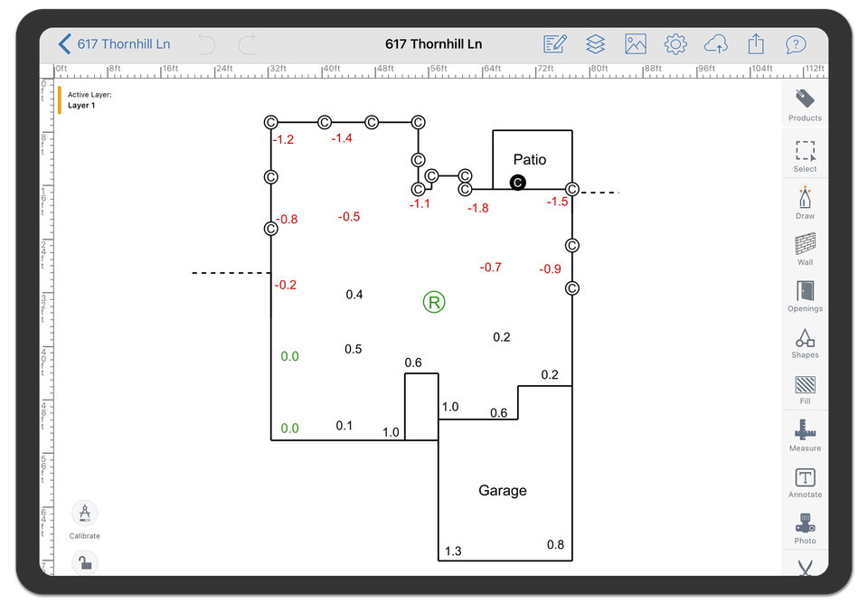Click the undo arrow button
Viewport: 868px width, 603px height.
[205, 44]
